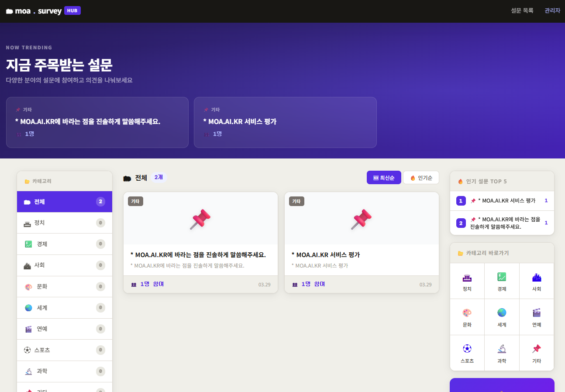Image resolution: width=565 pixels, height=392 pixels.
Task: Go to the 관리자 admin page
Action: (552, 10)
